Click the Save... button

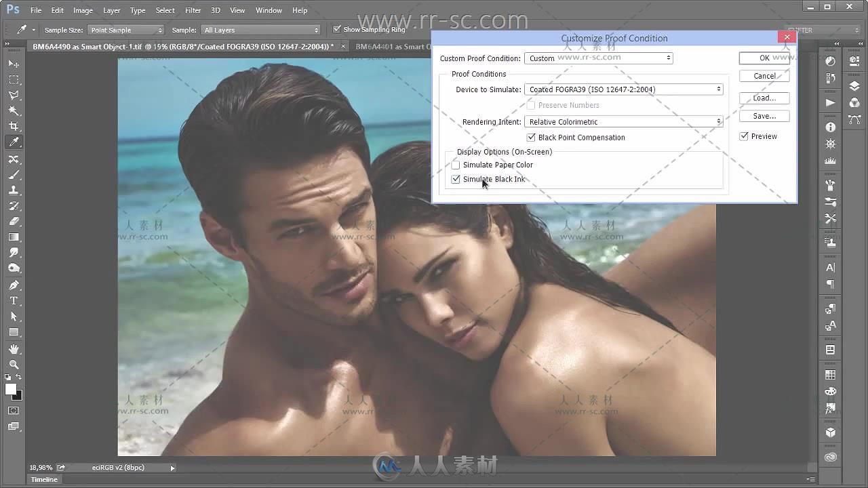coord(764,116)
